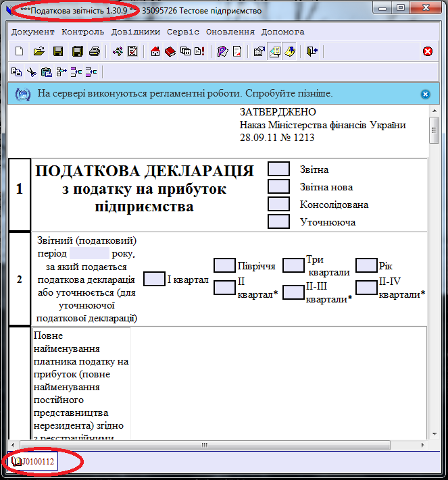Select the 'І квартал' period checkbox
448x480 pixels.
[x=155, y=279]
